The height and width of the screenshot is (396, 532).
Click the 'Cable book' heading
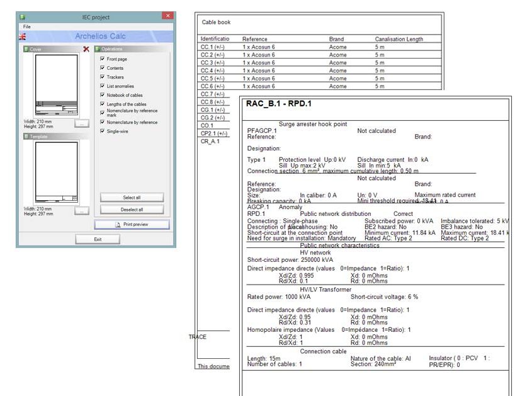216,22
